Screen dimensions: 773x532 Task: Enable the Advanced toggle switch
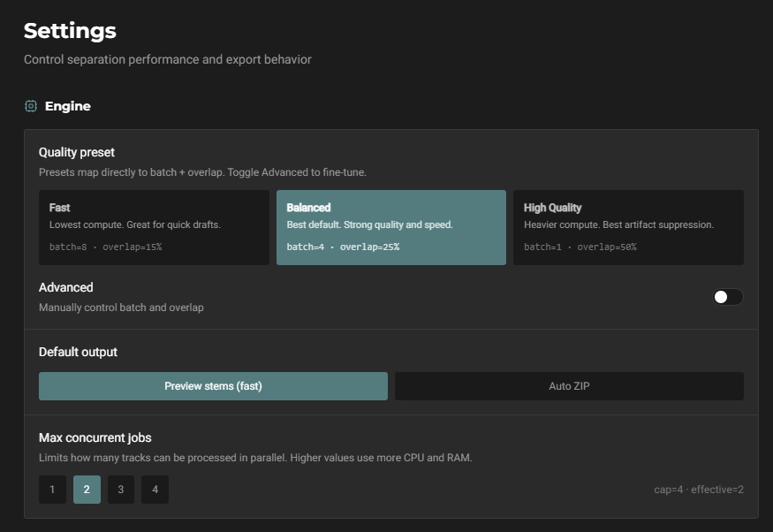tap(728, 297)
